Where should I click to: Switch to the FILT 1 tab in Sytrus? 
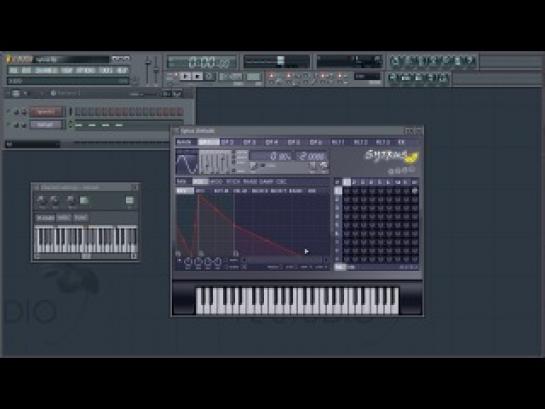tap(337, 142)
